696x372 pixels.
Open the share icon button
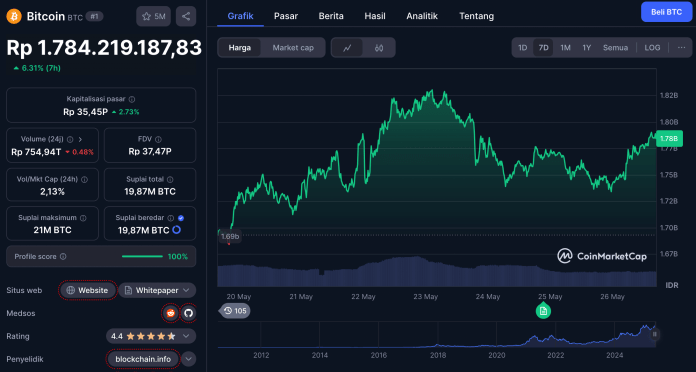[x=186, y=16]
